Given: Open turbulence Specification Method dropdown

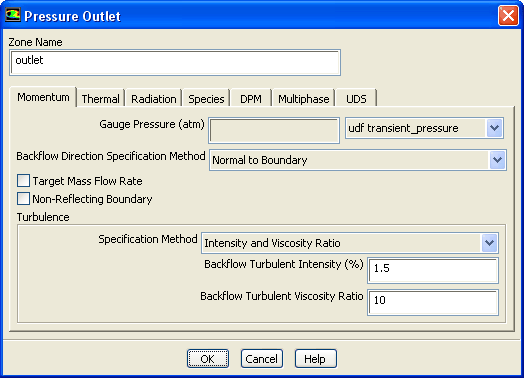Looking at the screenshot, I should (350, 243).
